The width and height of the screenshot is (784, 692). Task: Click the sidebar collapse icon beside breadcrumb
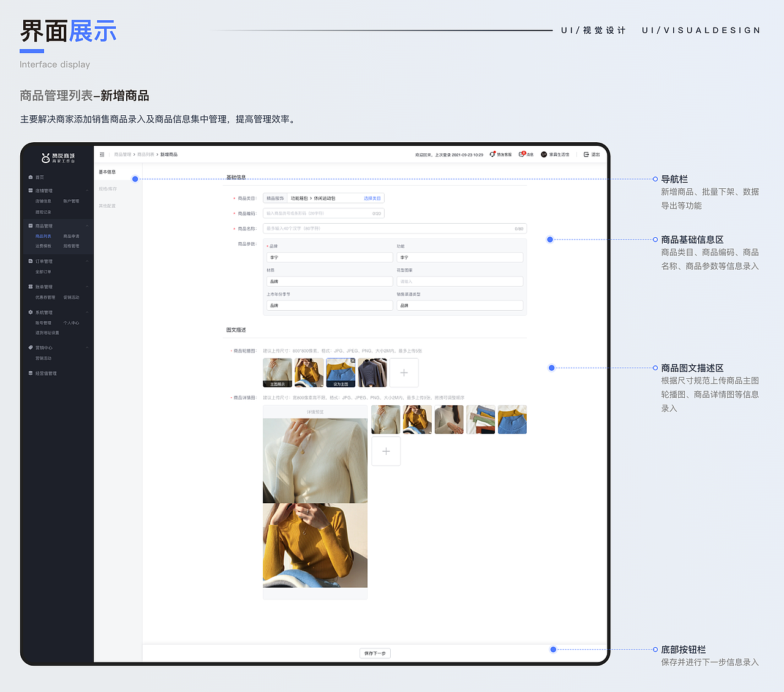tap(102, 154)
